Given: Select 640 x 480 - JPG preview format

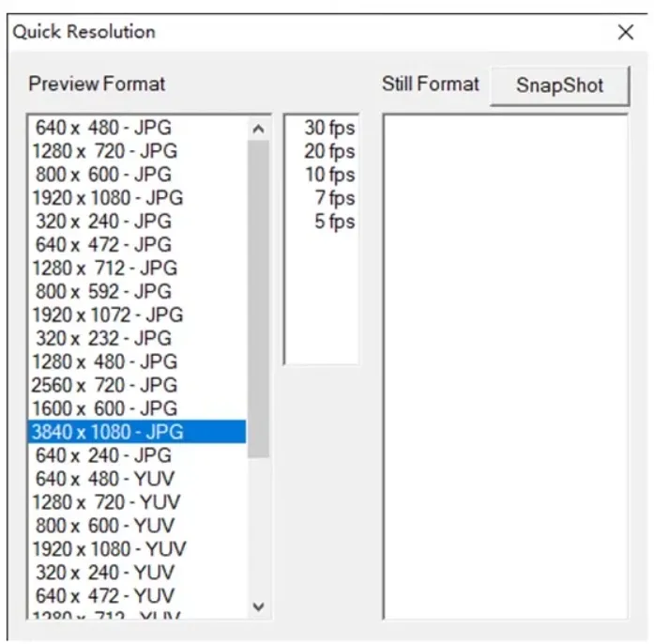Looking at the screenshot, I should (x=137, y=128).
